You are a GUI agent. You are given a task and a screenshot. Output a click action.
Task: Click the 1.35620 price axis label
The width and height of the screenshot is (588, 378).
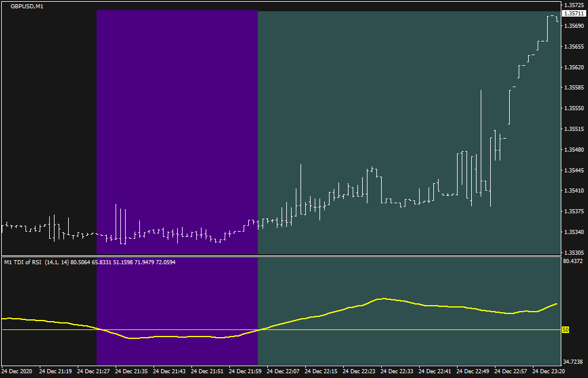[574, 67]
